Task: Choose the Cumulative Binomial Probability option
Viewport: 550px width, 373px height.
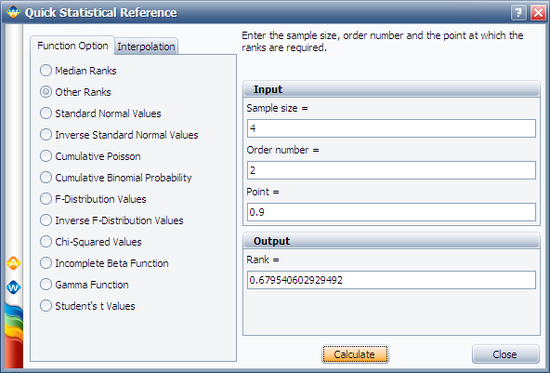Action: point(116,178)
